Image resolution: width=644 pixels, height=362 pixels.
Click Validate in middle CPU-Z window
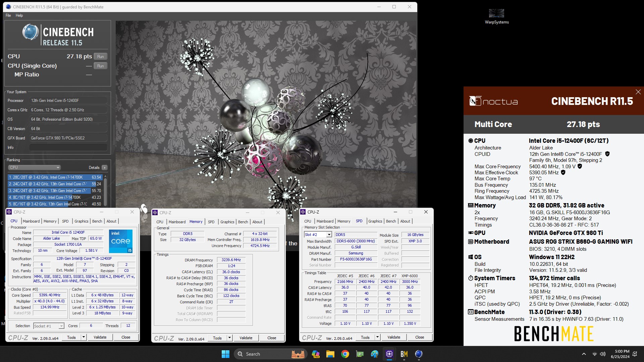pos(246,338)
